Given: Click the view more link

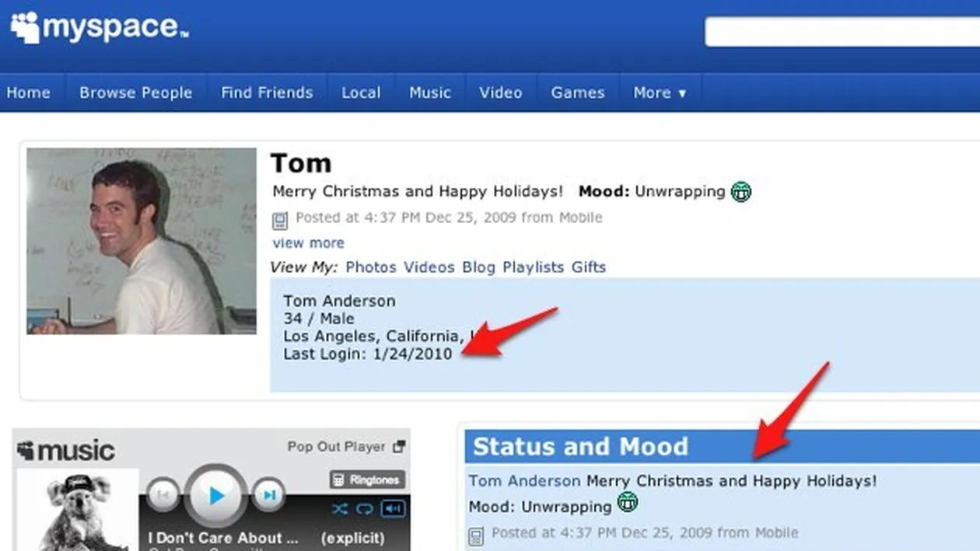Looking at the screenshot, I should tap(308, 242).
